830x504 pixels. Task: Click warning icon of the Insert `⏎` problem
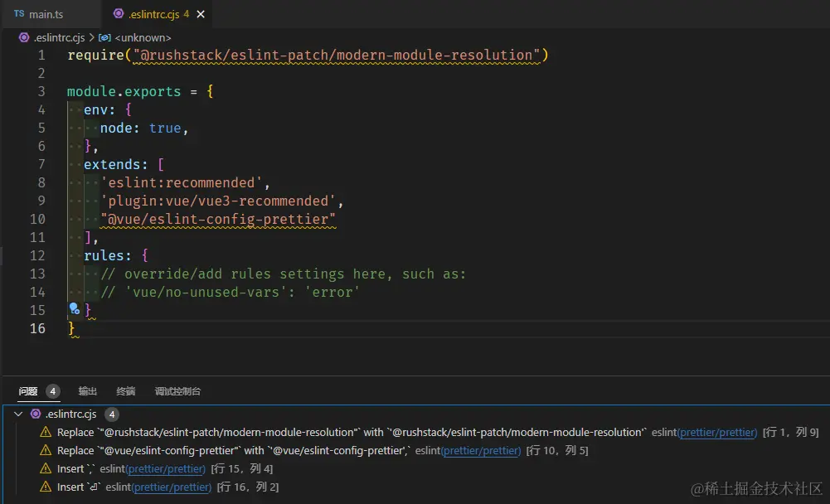(46, 487)
